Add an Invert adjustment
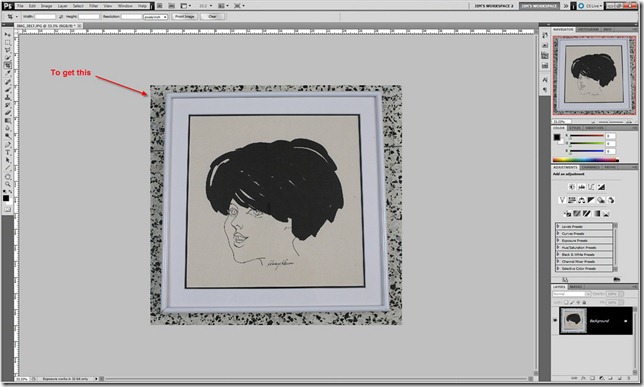The height and width of the screenshot is (387, 644). [567, 213]
